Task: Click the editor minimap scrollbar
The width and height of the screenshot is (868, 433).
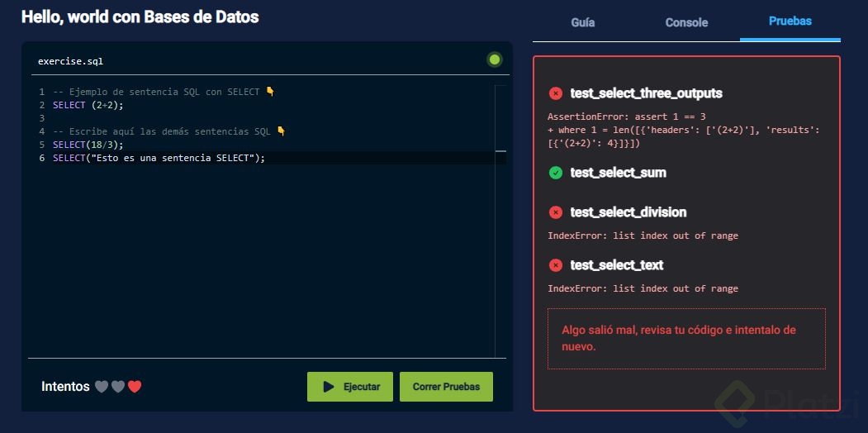Action: coord(500,221)
